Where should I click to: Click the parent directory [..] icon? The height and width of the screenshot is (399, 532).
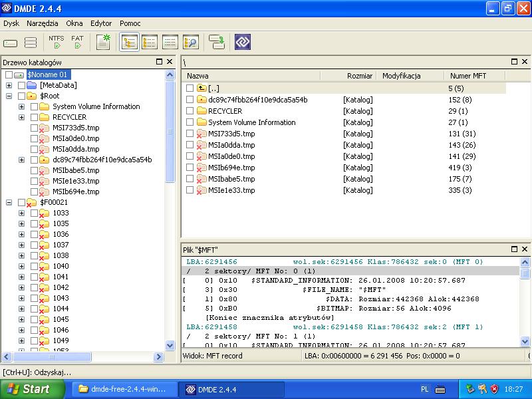[201, 88]
